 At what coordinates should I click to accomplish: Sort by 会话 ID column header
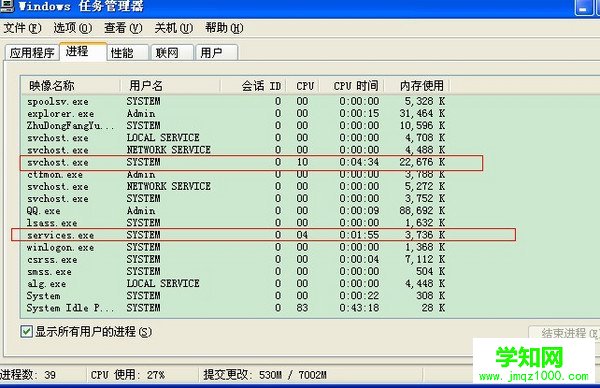click(253, 85)
